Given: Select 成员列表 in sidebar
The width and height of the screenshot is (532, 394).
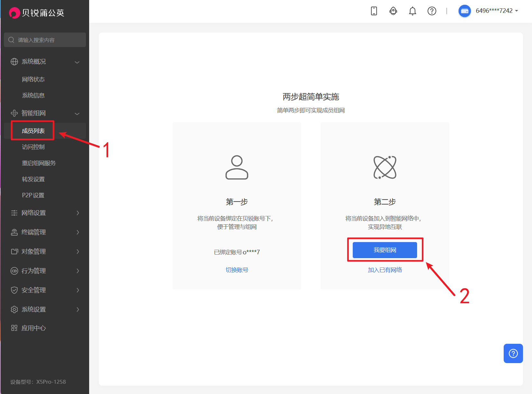Looking at the screenshot, I should (33, 131).
